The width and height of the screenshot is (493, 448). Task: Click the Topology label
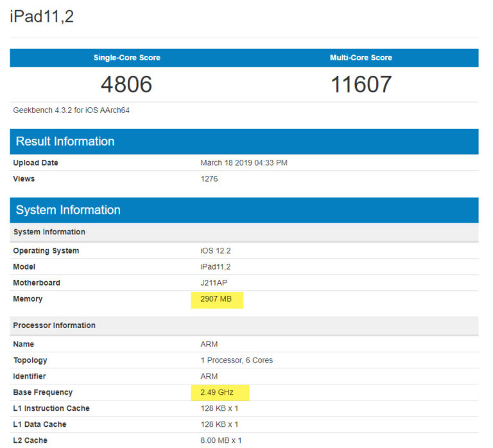30,360
